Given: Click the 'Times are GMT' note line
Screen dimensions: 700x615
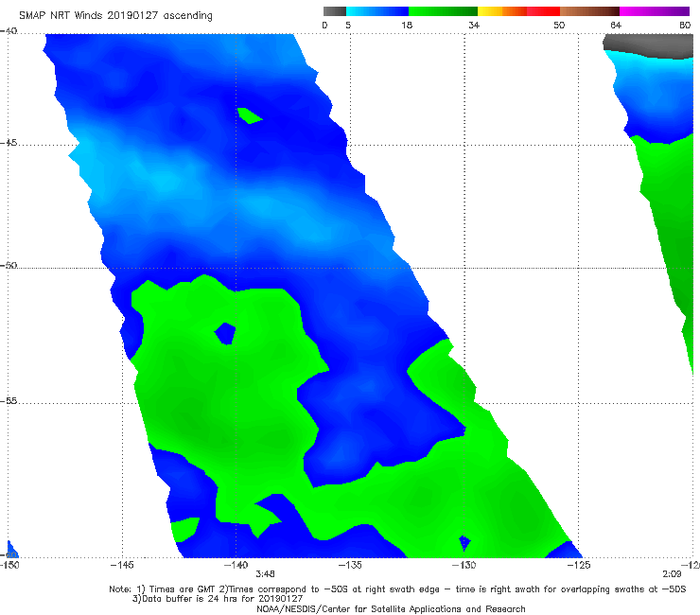Looking at the screenshot, I should [397, 589].
